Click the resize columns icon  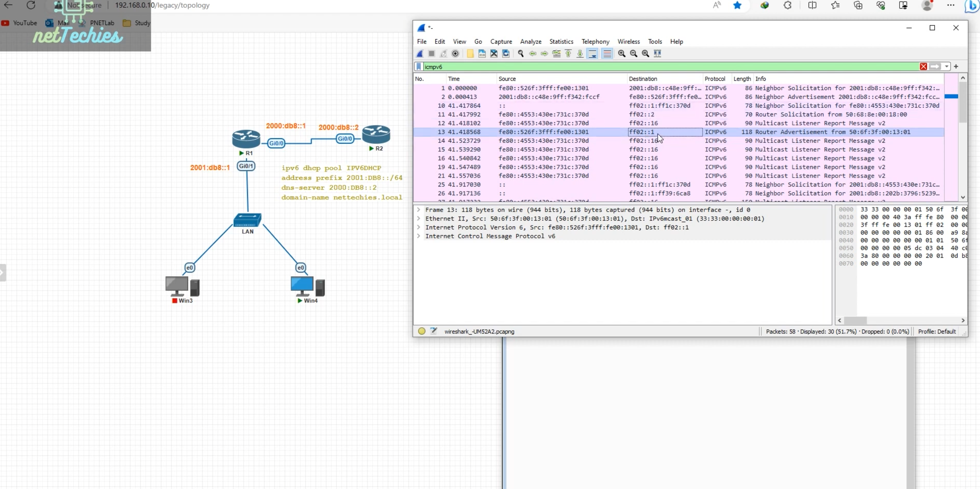tap(657, 54)
